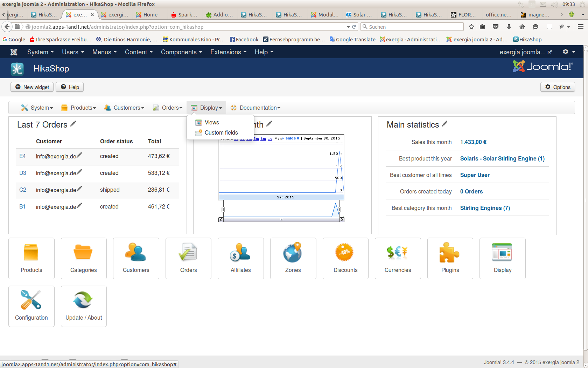This screenshot has width=588, height=368.
Task: Expand the Extensions dropdown
Action: pos(228,52)
